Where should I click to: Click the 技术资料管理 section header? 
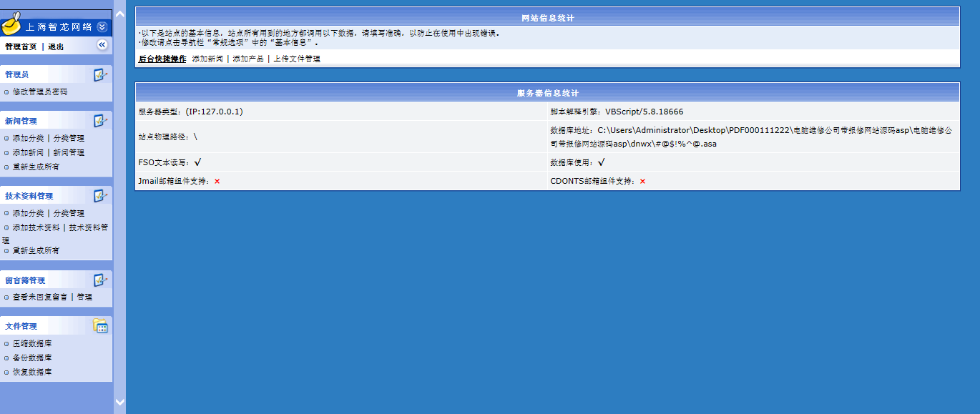29,196
